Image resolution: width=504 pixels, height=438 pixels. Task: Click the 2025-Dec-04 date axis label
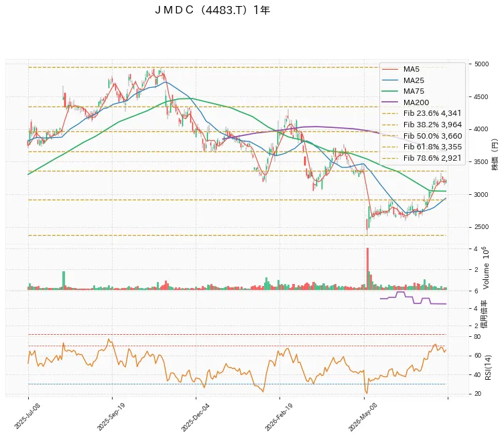click(x=195, y=417)
